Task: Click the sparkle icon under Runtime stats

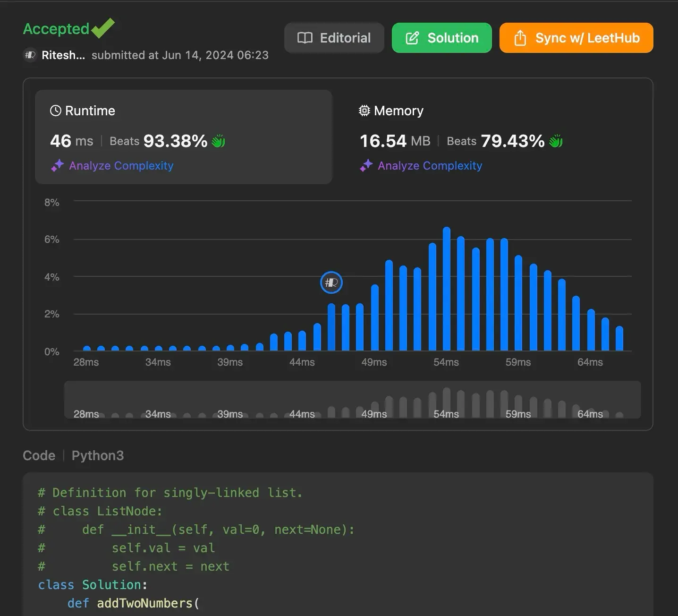Action: pyautogui.click(x=57, y=166)
